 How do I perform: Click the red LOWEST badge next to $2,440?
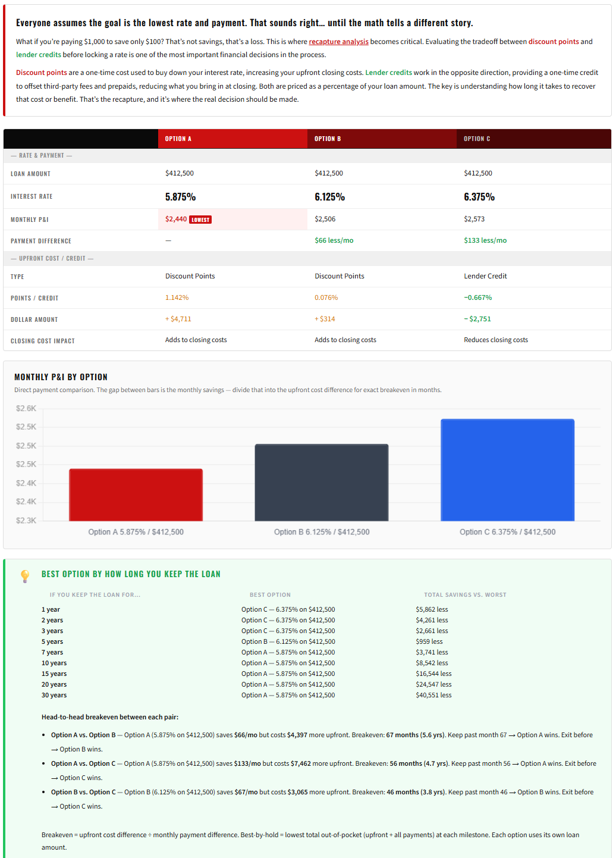200,220
